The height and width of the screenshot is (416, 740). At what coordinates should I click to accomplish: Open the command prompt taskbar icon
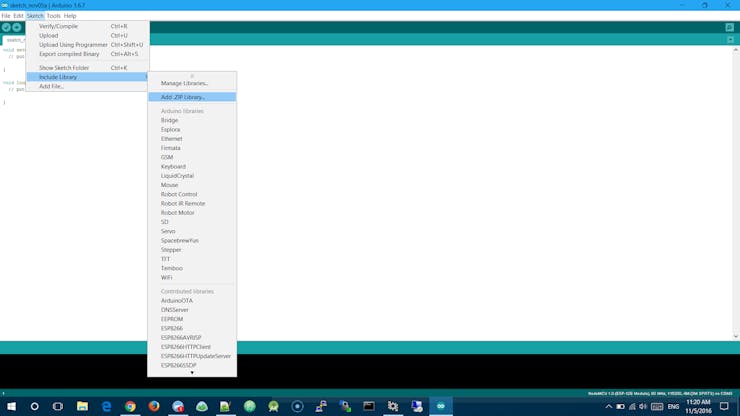pyautogui.click(x=369, y=406)
